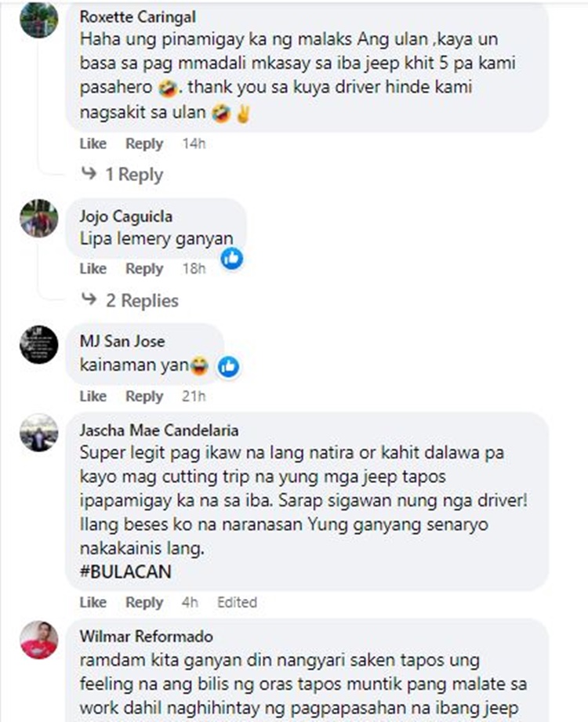Image resolution: width=588 pixels, height=722 pixels.
Task: Click the thumbs-up reaction on Jojo Caguicla's comment
Action: 232,259
